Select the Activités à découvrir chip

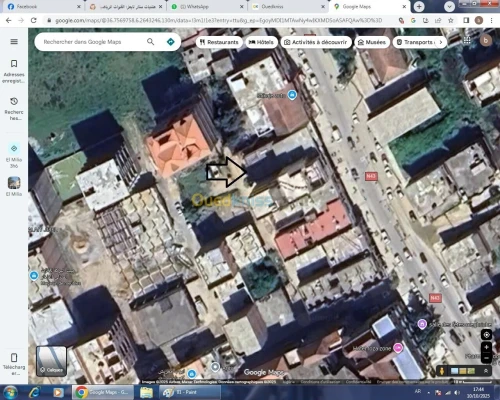point(316,42)
